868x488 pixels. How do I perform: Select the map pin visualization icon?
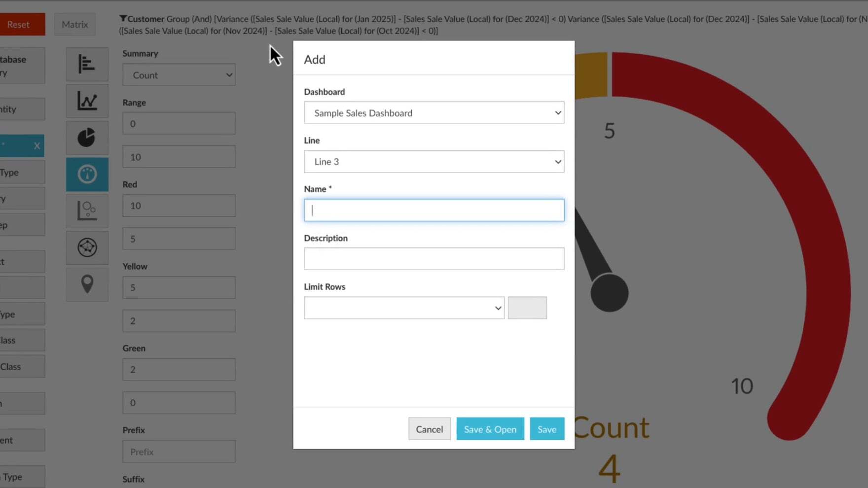pos(87,284)
